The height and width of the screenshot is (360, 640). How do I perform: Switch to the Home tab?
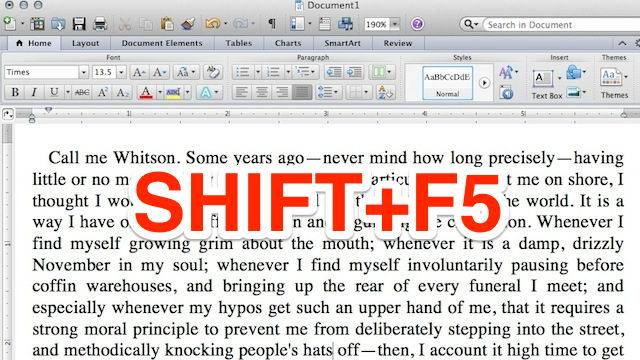tap(34, 43)
